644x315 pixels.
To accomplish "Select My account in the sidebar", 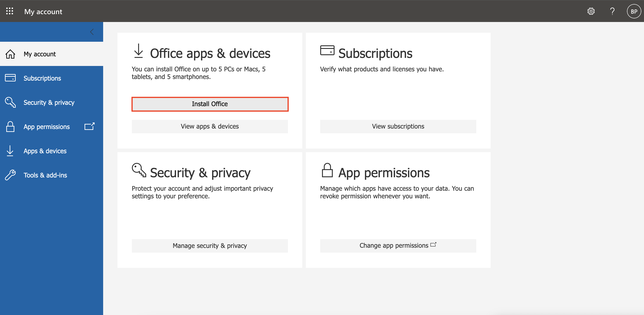I will pos(52,54).
